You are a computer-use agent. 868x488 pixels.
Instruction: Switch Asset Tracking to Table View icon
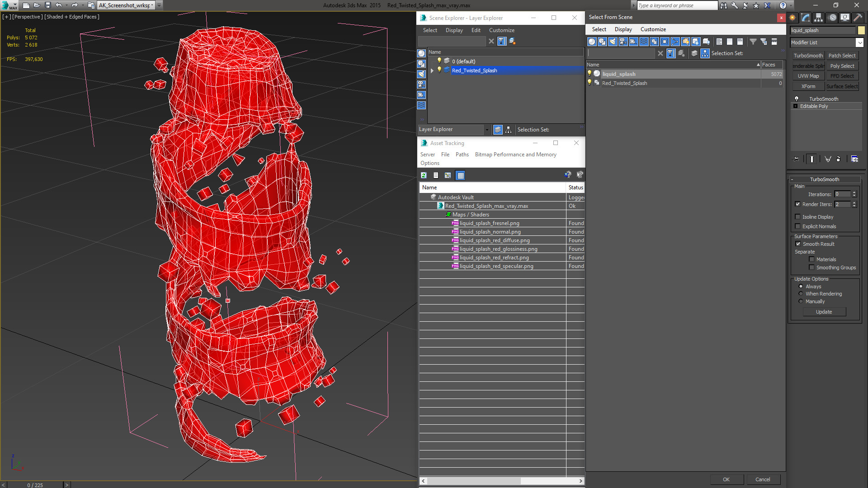coord(460,175)
